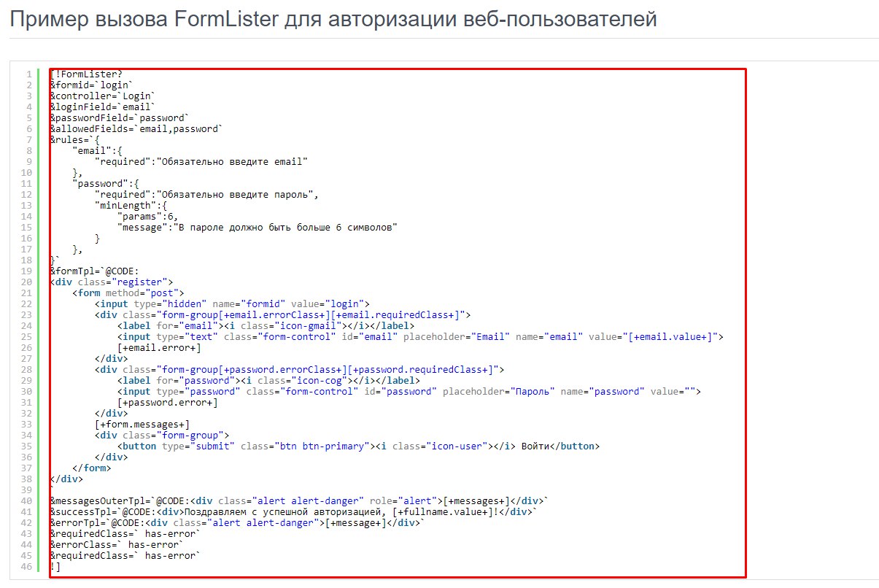This screenshot has height=588, width=879.
Task: Click the hidden input formid line
Action: [232, 303]
